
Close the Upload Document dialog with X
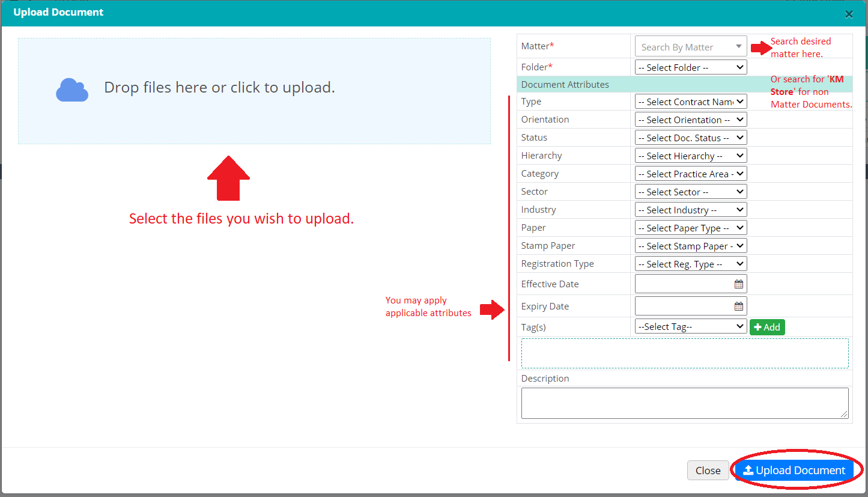coord(849,14)
